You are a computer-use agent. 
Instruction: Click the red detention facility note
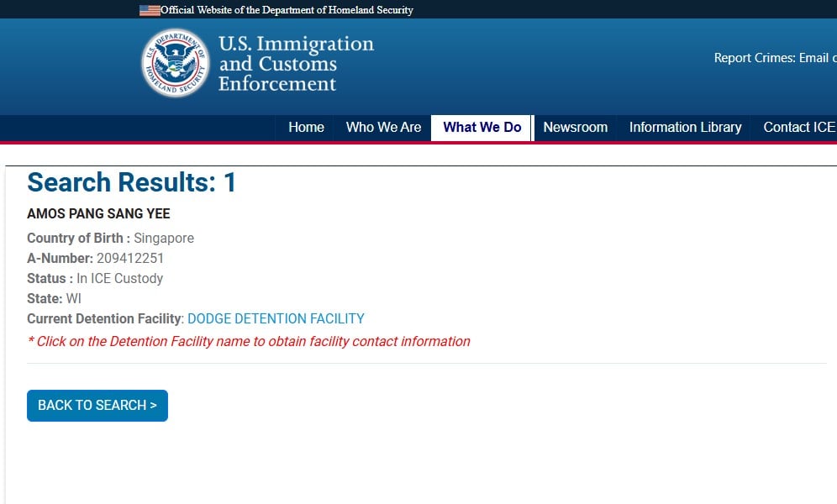(x=249, y=342)
